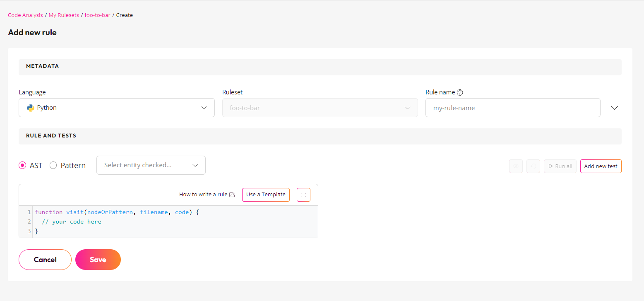Image resolution: width=644 pixels, height=301 pixels.
Task: Save the new rule
Action: [98, 260]
